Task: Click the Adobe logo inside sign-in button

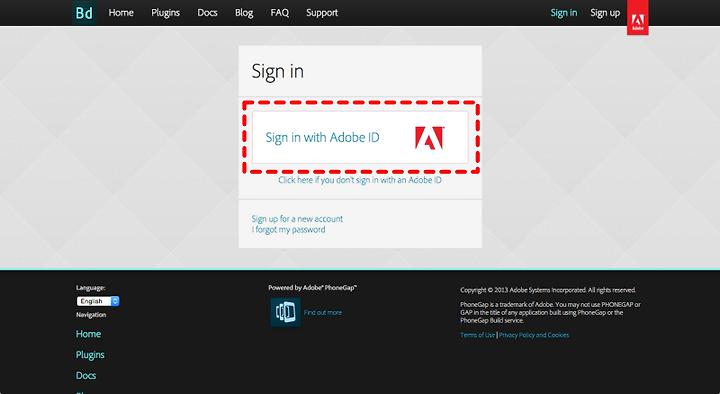Action: point(429,138)
